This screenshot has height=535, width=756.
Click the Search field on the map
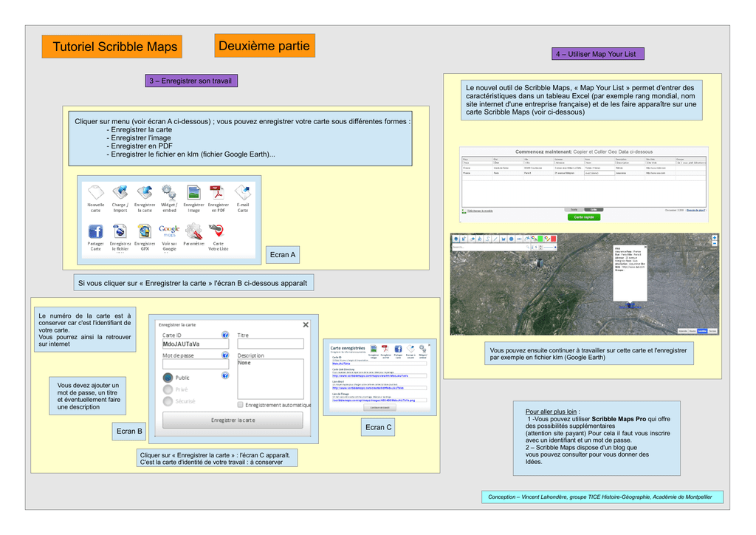[x=491, y=248]
